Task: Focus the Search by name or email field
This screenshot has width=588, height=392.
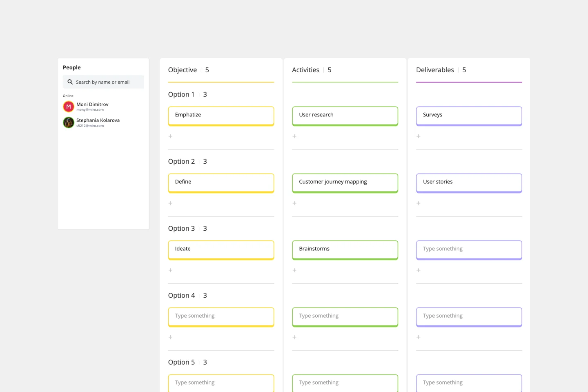Action: point(103,82)
